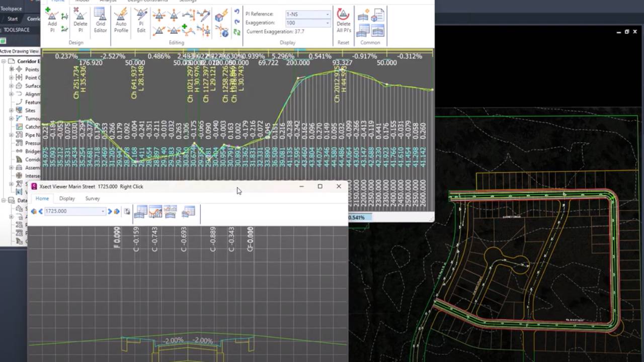Screen dimensions: 644x362
Task: Select the Assem tree item
Action: [x=32, y=168]
